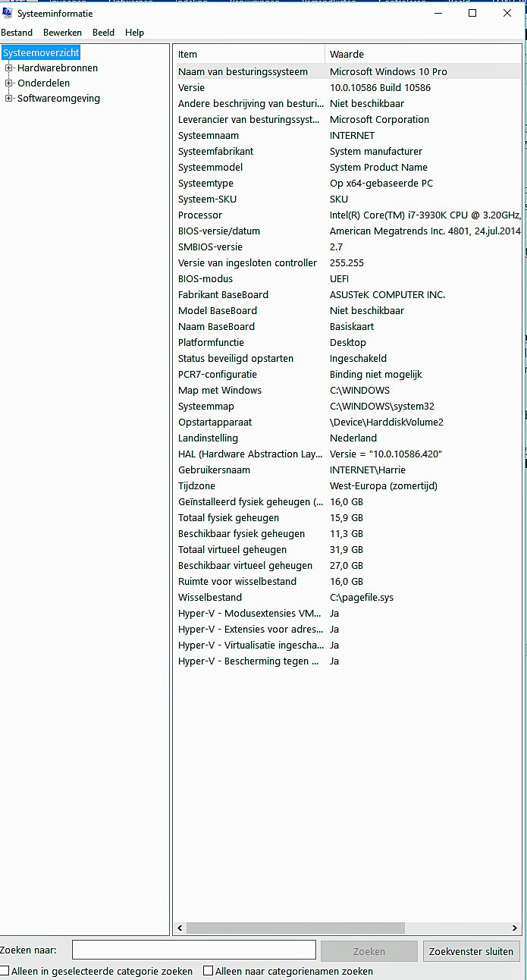Select the Platformfunctie row
The height and width of the screenshot is (980, 527).
(x=349, y=342)
